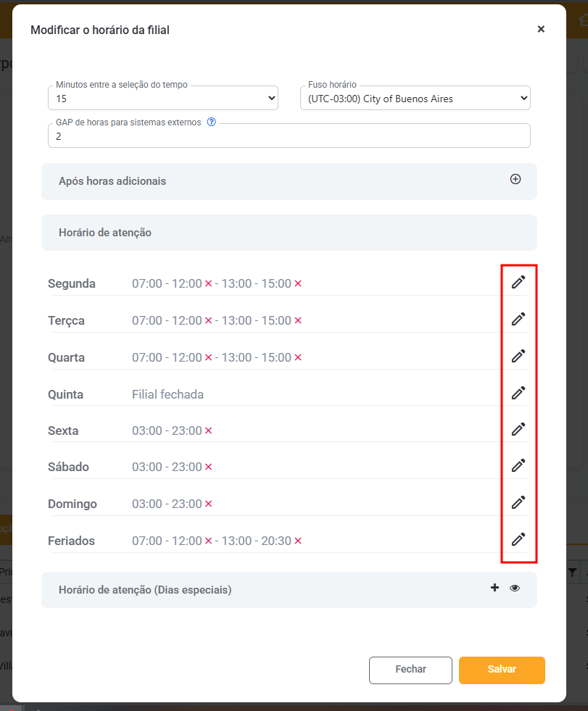This screenshot has width=588, height=711.
Task: Click the GAP de horas input field
Action: point(289,136)
